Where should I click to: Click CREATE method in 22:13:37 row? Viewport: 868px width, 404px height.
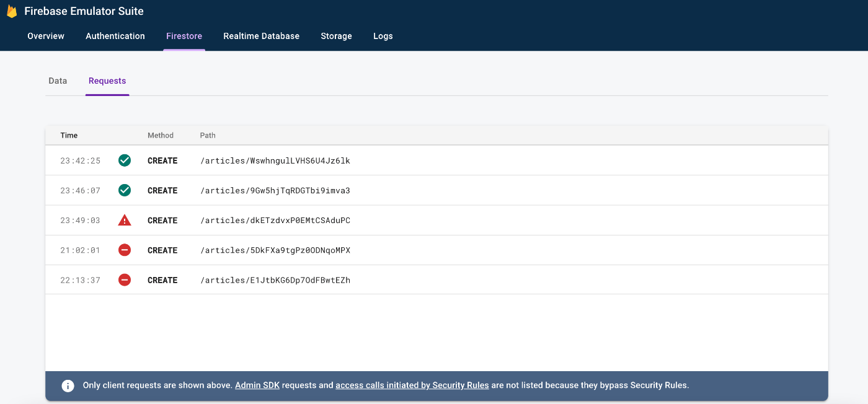click(x=162, y=280)
